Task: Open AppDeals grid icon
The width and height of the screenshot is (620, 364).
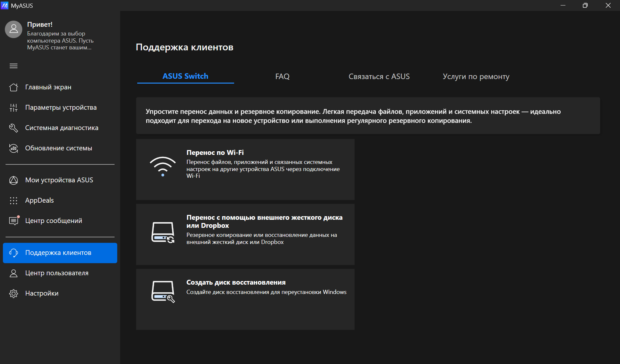Action: click(14, 200)
